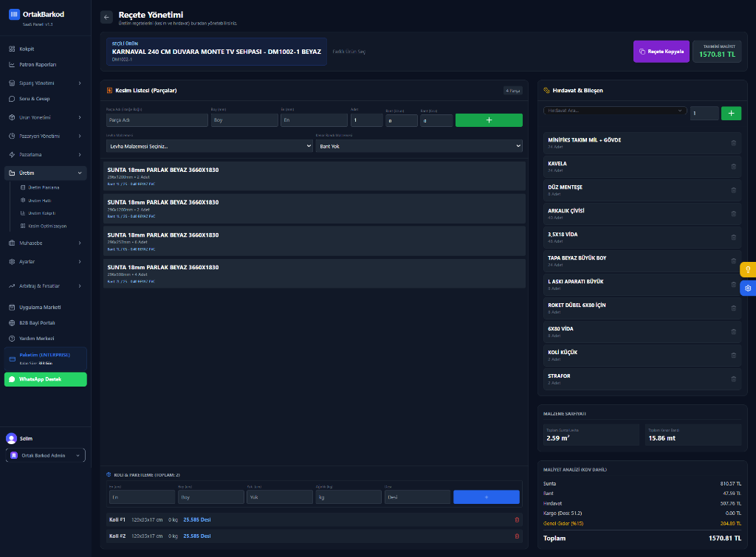Click the Farklı Ürün Seç link
The image size is (756, 557).
click(349, 52)
